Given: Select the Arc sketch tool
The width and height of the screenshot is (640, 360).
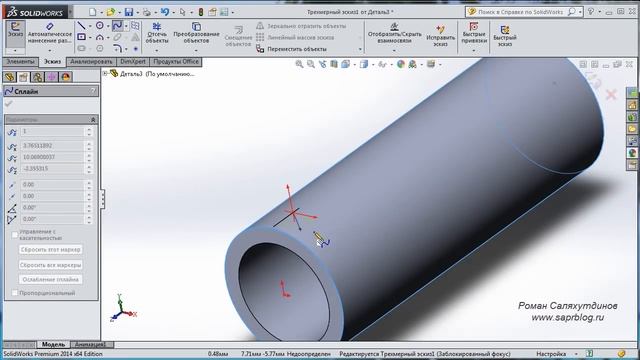Looking at the screenshot, I should pos(100,37).
